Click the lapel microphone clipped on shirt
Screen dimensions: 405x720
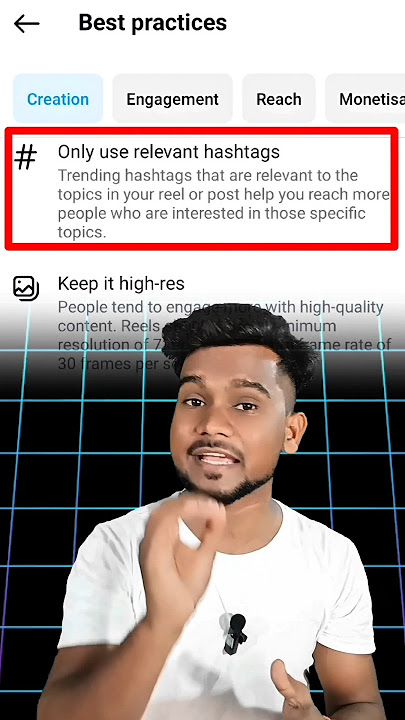235,634
